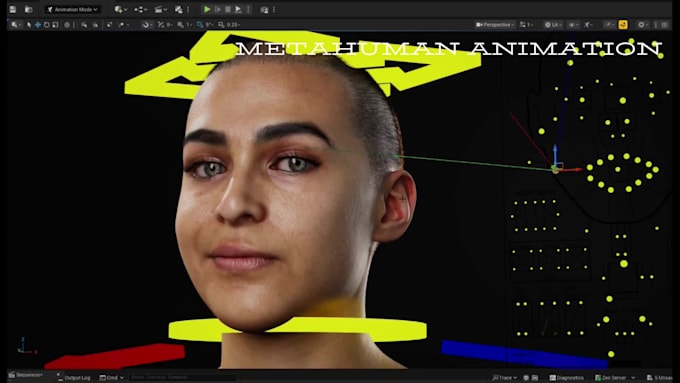Open the Cinematics clapperboard dropdown
Screen dimensions: 680x383
click(160, 9)
